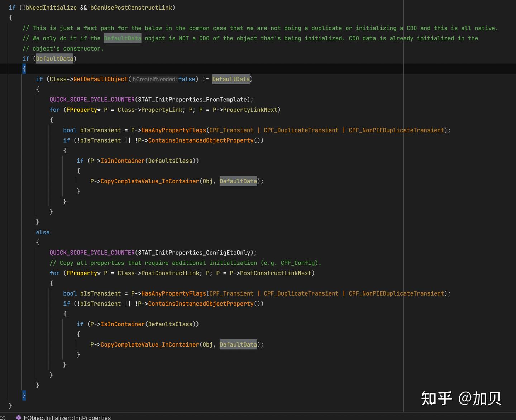Select the STAT_InitProperties_ConfigEtcOnly argument
The width and height of the screenshot is (516, 420).
tap(194, 253)
